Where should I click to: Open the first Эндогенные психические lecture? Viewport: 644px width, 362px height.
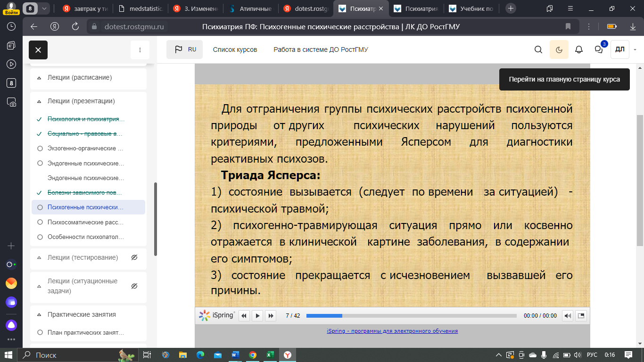tap(86, 164)
